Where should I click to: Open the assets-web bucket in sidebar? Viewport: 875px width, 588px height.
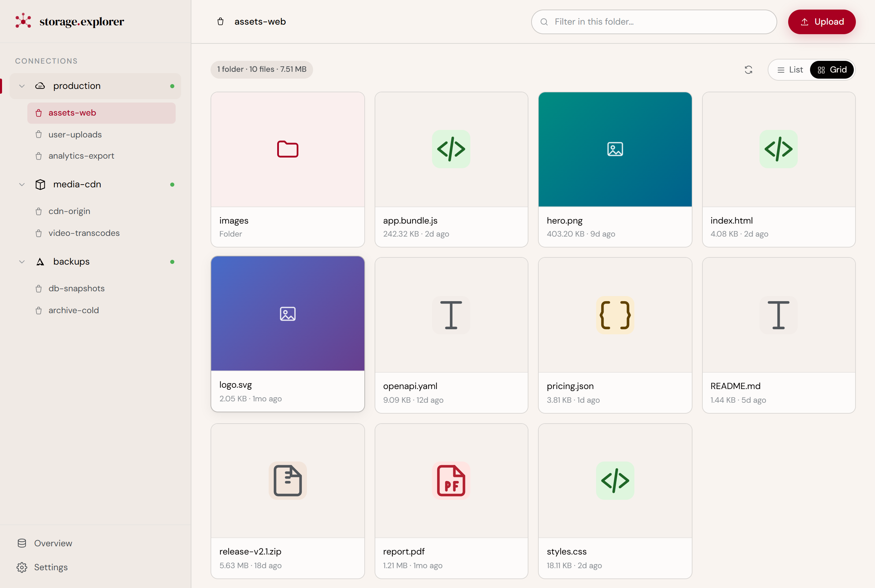pos(101,113)
